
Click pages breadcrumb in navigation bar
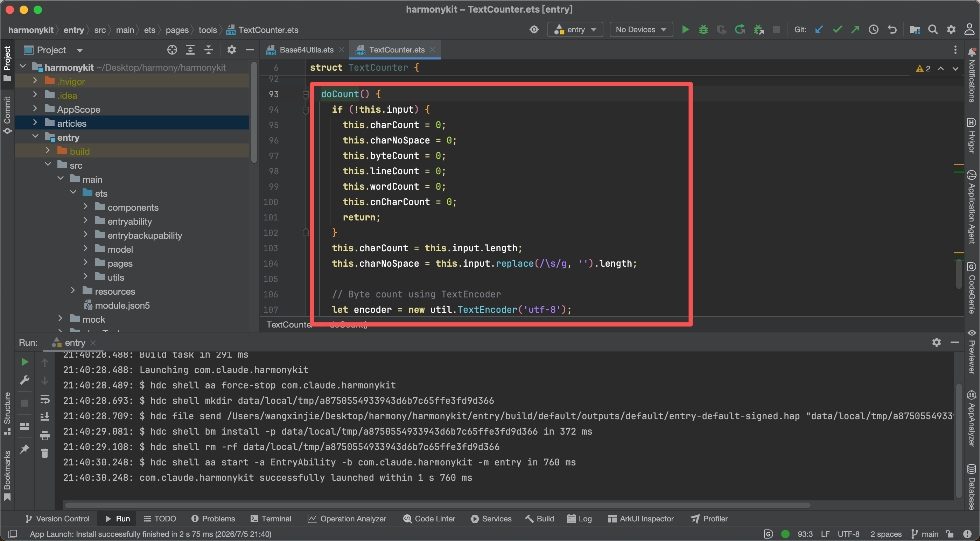[177, 30]
